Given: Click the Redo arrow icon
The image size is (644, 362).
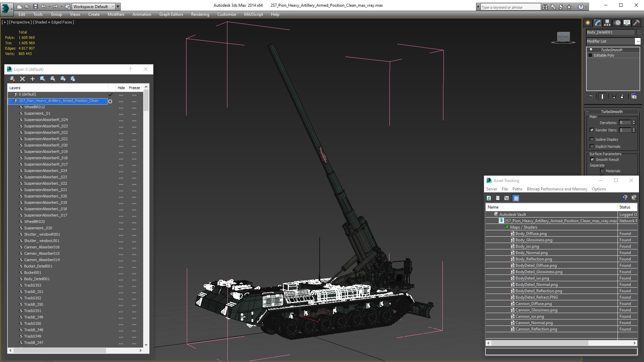Looking at the screenshot, I should (x=55, y=6).
